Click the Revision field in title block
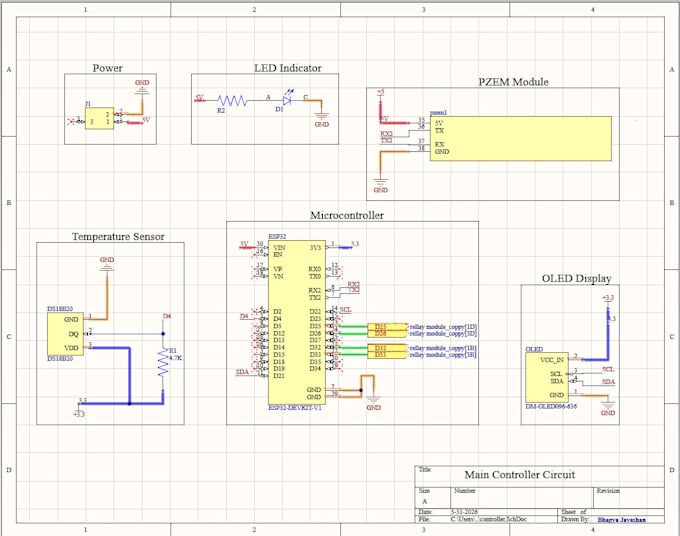Viewport: 680px width, 536px height. pos(628,498)
